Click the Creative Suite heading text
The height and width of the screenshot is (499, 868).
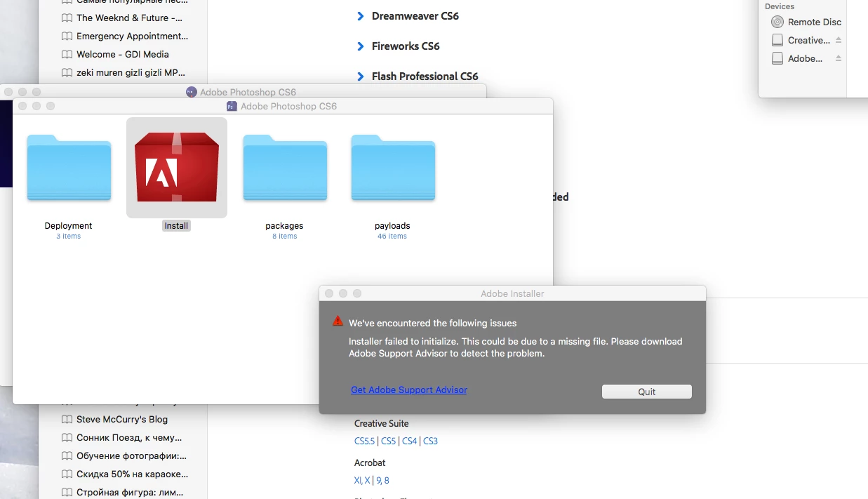point(382,423)
